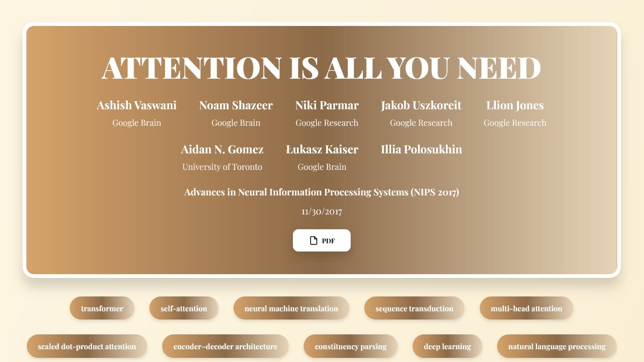Click the NIPS 2017 venue text
This screenshot has width=644, height=362.
pyautogui.click(x=321, y=192)
